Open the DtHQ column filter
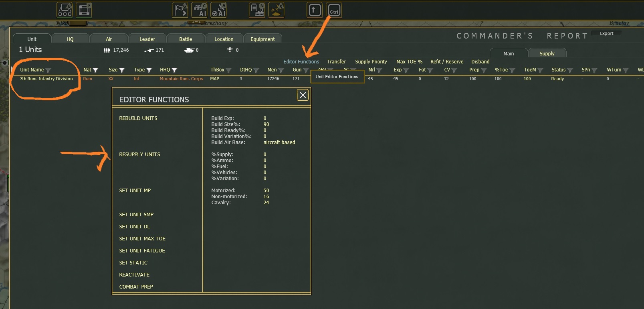 click(x=256, y=70)
